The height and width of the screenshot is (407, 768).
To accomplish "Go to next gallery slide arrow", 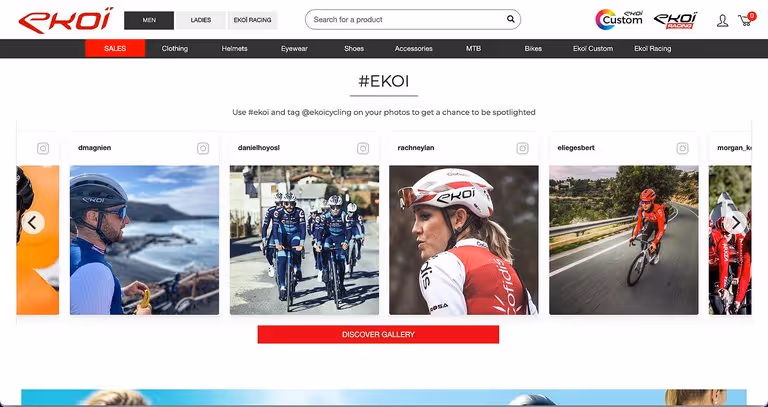I will point(735,223).
